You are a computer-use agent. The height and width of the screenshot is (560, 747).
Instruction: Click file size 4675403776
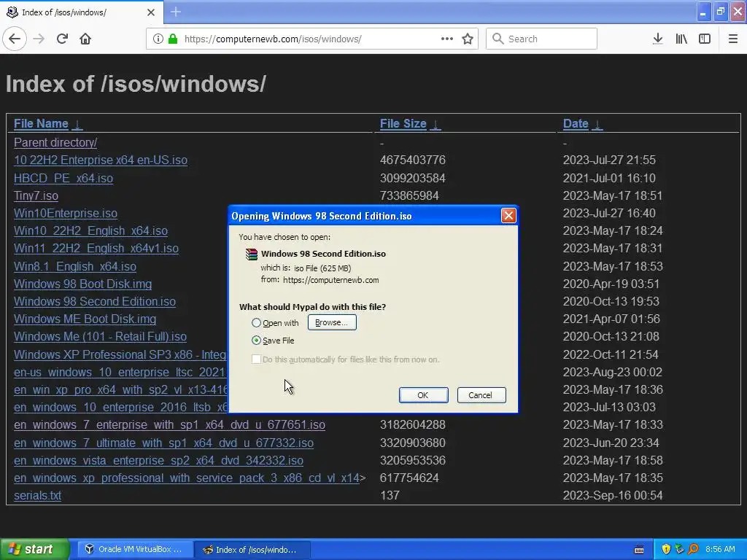[413, 160]
